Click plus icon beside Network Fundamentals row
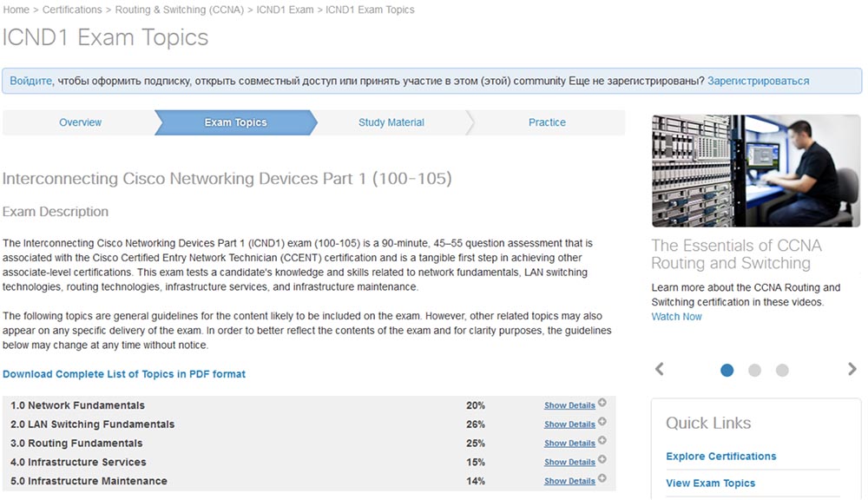Viewport: 868px width, 500px height. 602,404
